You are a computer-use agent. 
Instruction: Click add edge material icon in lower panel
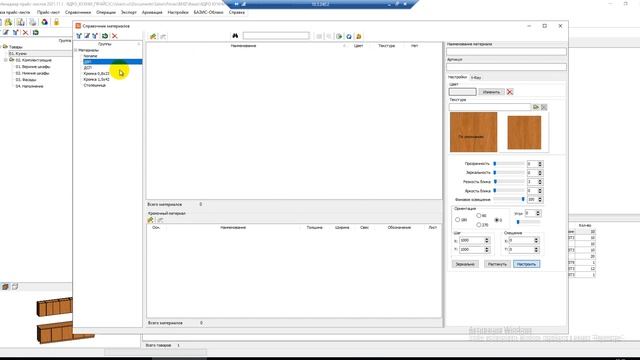coord(151,220)
